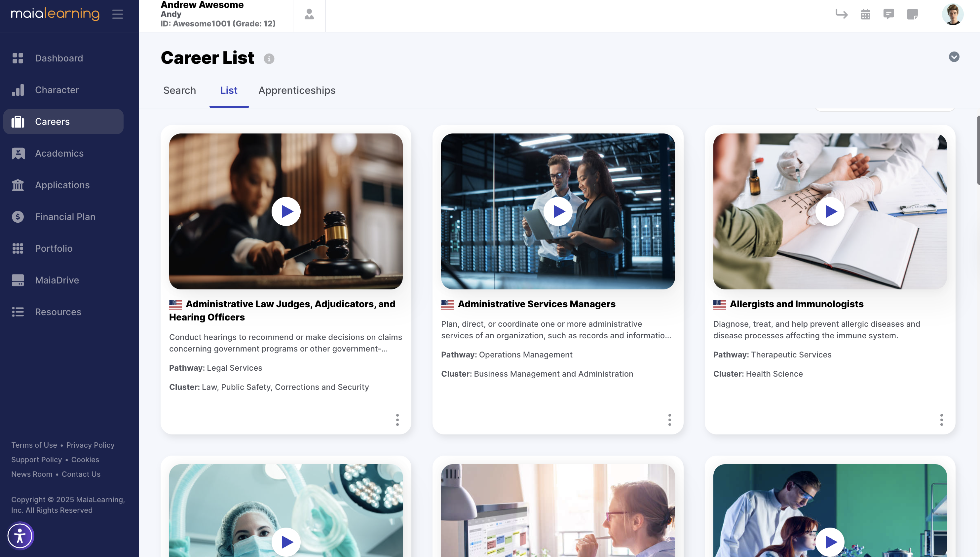
Task: Click the Resources list icon
Action: coord(18,312)
